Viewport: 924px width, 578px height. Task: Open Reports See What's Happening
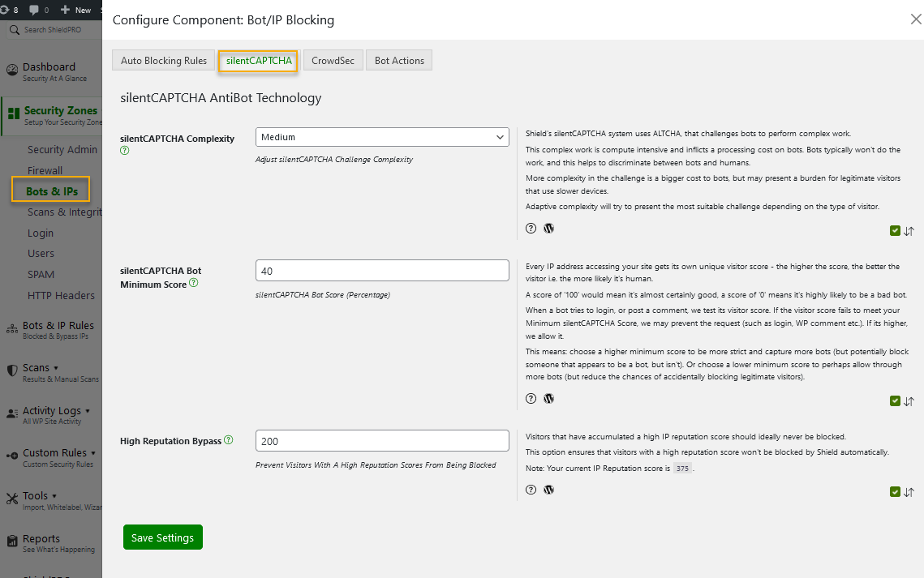58,543
